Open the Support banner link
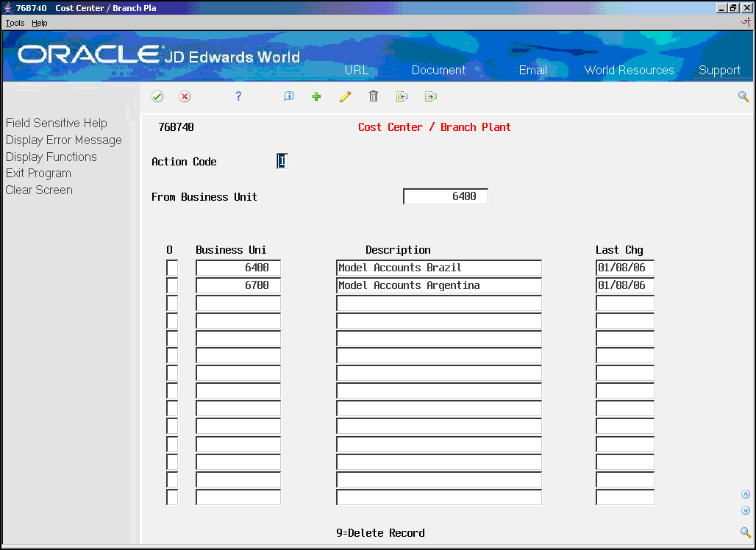The width and height of the screenshot is (756, 550). tap(719, 71)
